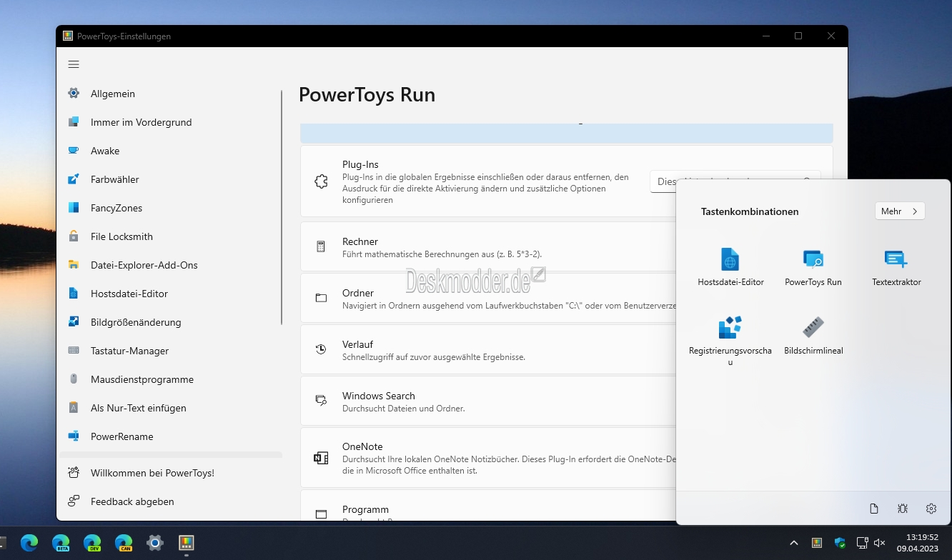Image resolution: width=952 pixels, height=560 pixels.
Task: Expand the Rechner plug-in row
Action: (x=488, y=247)
